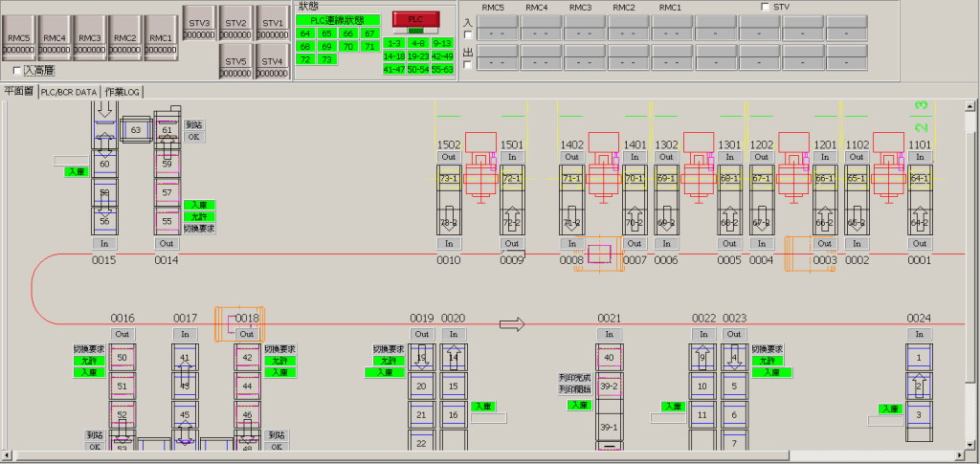Select the crane cell labeled 73-1

coord(448,179)
